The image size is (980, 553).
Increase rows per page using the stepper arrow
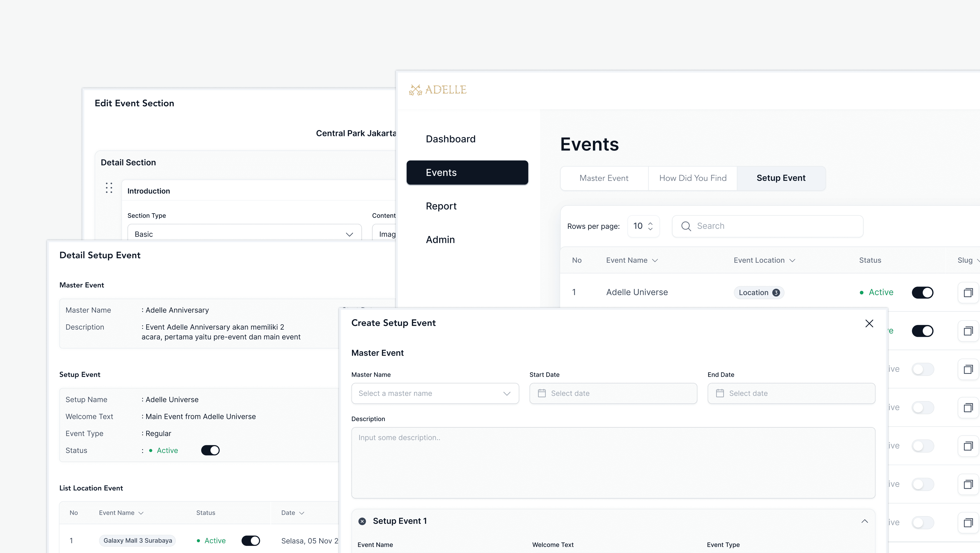(650, 223)
